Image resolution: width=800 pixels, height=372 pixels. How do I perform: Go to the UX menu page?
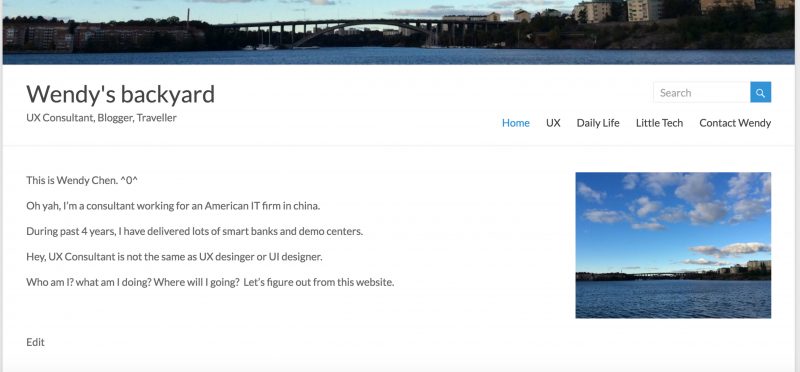(553, 123)
